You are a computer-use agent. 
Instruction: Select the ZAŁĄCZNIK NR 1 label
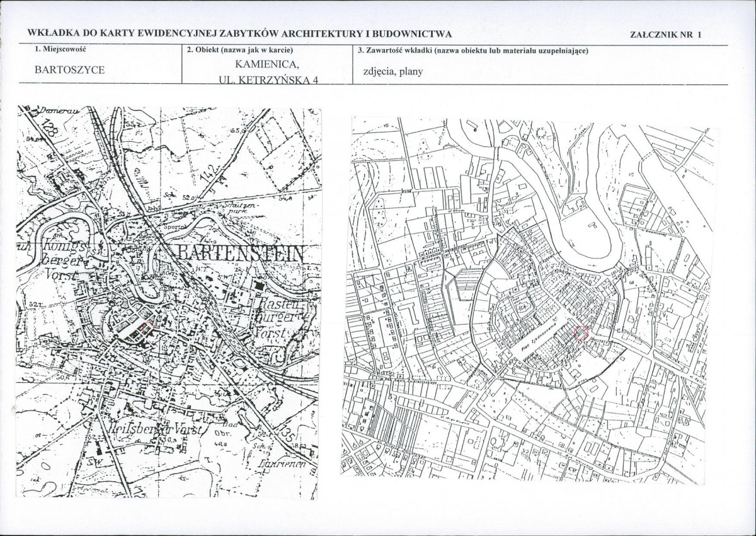tap(665, 35)
